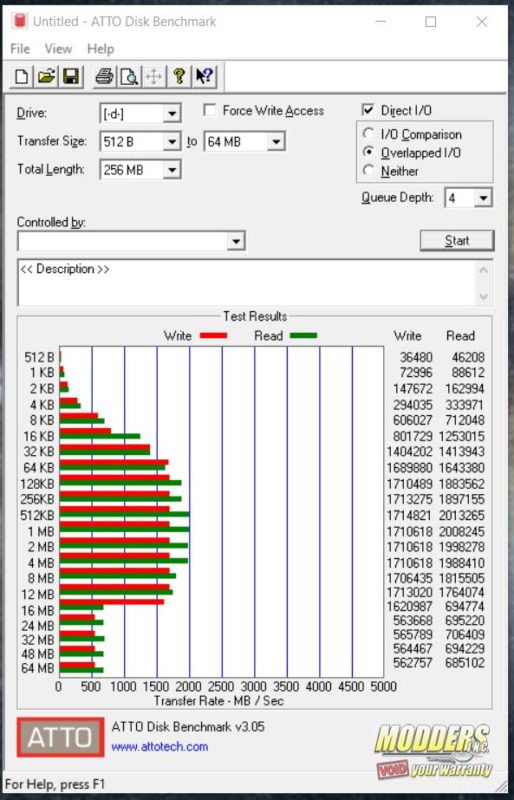Expand the 64 MB transfer size dropdown
Screen dimensions: 514x800
(276, 142)
